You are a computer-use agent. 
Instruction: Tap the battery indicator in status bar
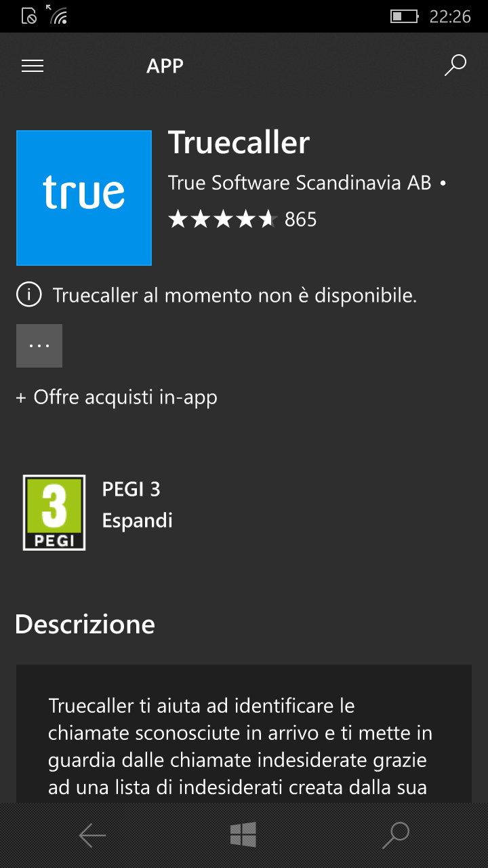pyautogui.click(x=405, y=16)
